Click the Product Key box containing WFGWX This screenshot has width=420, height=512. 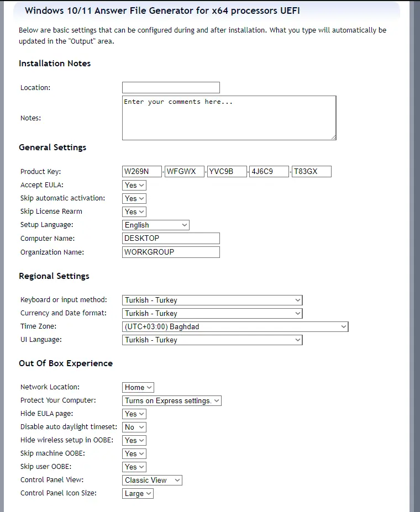(x=185, y=171)
